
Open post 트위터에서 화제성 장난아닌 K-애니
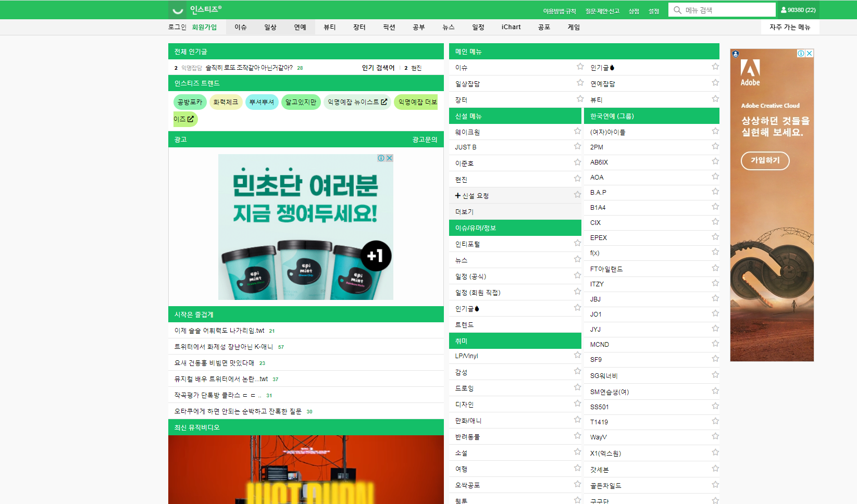pyautogui.click(x=223, y=347)
